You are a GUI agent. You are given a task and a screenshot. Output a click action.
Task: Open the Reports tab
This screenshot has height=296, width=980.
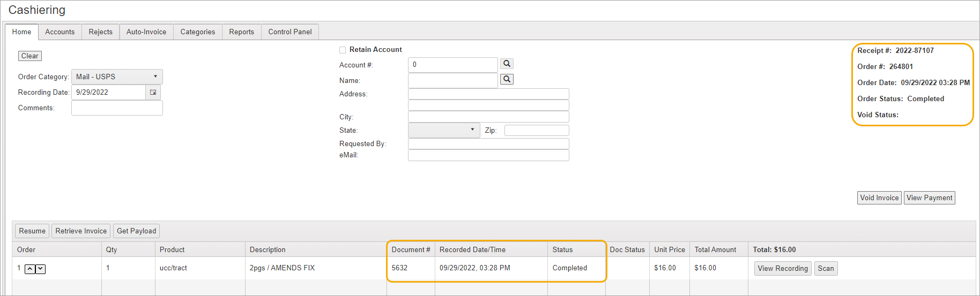pyautogui.click(x=241, y=32)
